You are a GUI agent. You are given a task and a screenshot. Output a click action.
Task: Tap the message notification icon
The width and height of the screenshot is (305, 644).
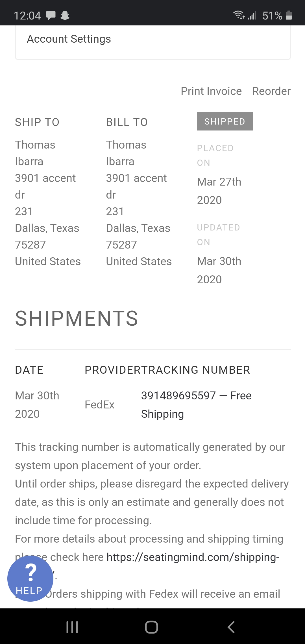51,15
